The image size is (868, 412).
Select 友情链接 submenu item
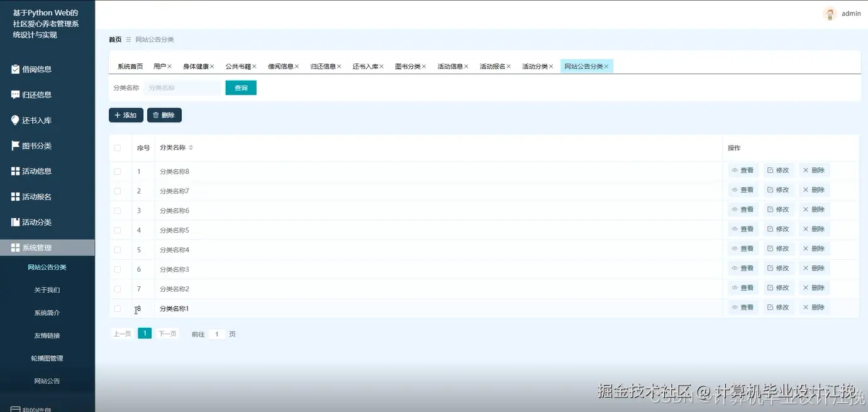(x=47, y=335)
